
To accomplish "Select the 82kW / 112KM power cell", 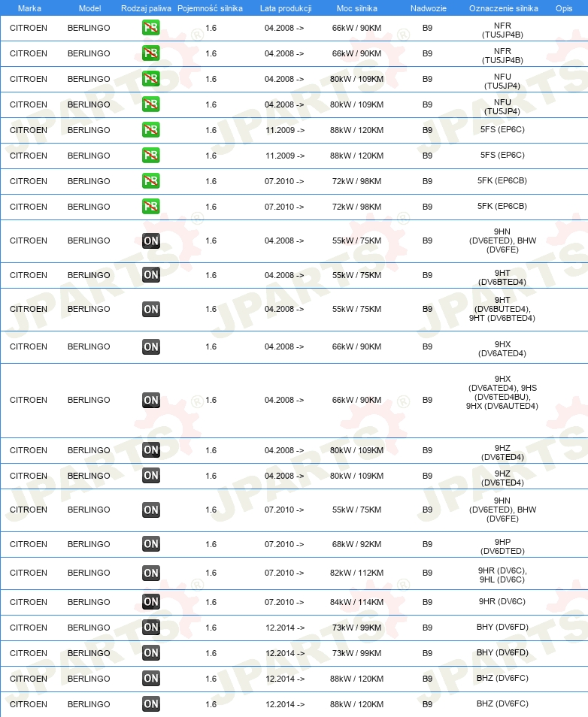I will [357, 573].
